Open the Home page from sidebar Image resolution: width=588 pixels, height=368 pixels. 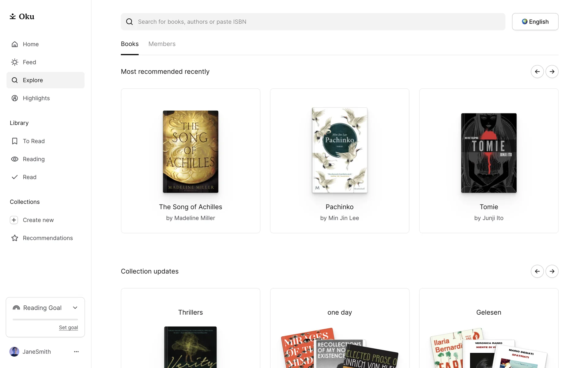tap(31, 44)
